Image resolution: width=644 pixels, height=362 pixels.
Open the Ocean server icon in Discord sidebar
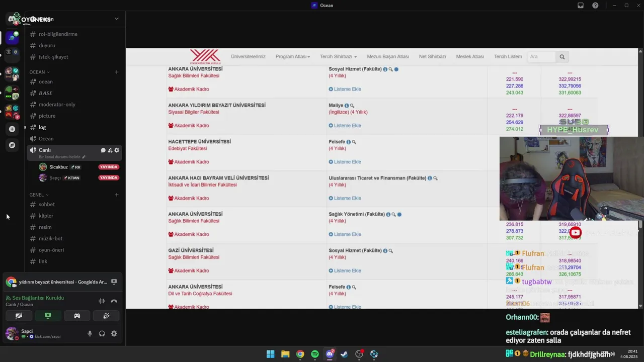coord(12,37)
